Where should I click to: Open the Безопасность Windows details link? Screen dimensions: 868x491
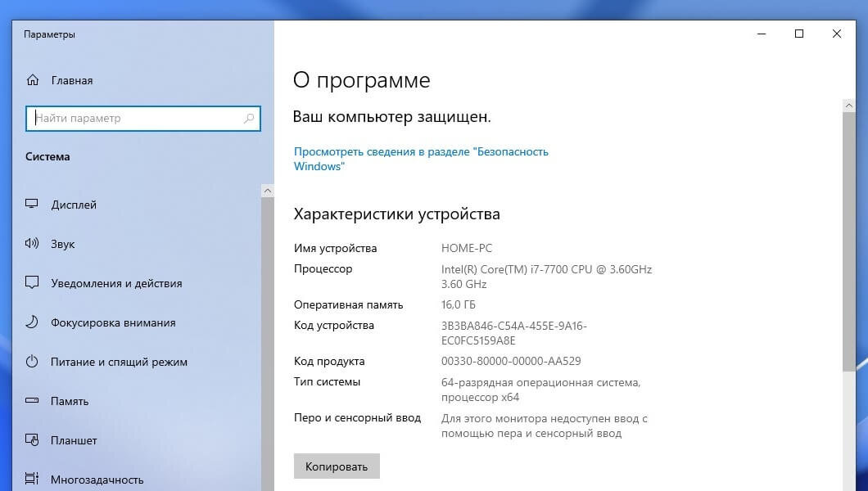[421, 159]
